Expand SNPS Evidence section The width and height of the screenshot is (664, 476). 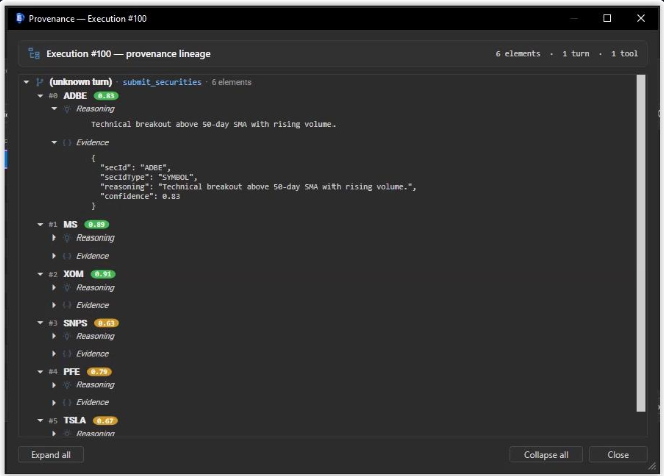(54, 354)
